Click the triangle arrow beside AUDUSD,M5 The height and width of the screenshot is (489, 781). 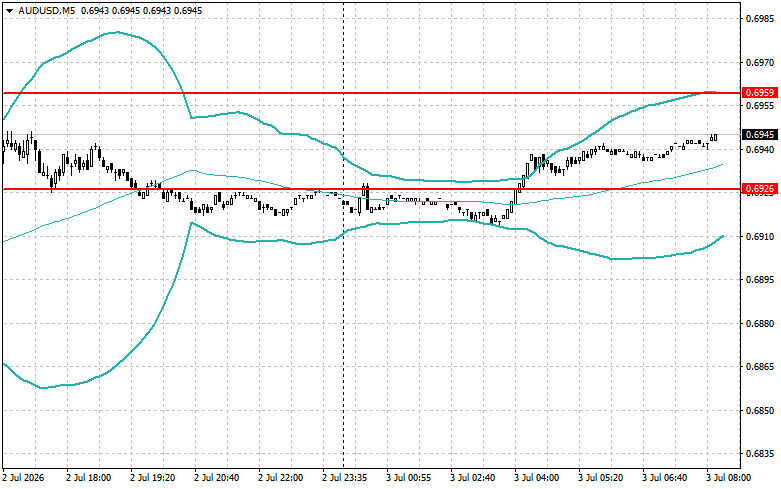tap(9, 10)
